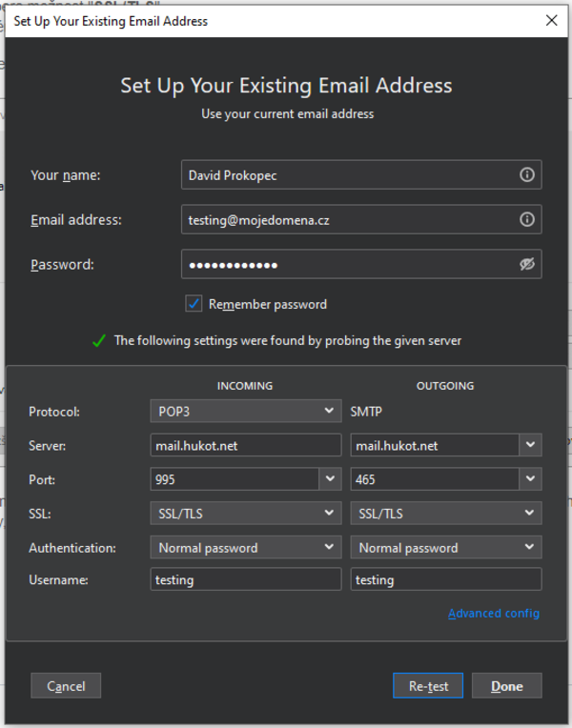This screenshot has height=728, width=572.
Task: Expand the outgoing server hostname dropdown
Action: pos(530,445)
